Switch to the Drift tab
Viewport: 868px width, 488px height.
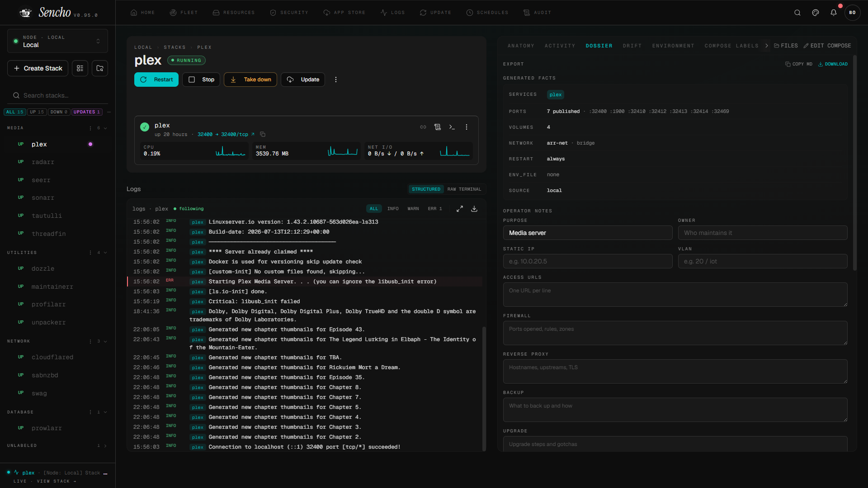(x=632, y=46)
